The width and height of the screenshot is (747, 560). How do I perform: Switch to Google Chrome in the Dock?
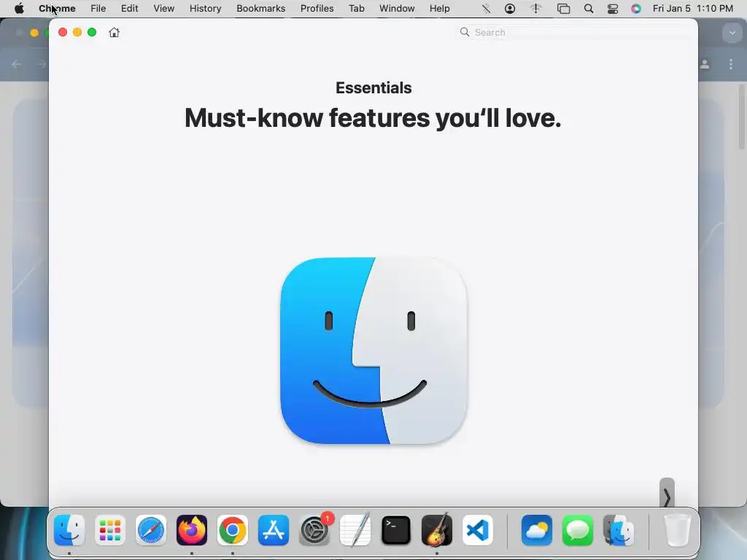(233, 530)
